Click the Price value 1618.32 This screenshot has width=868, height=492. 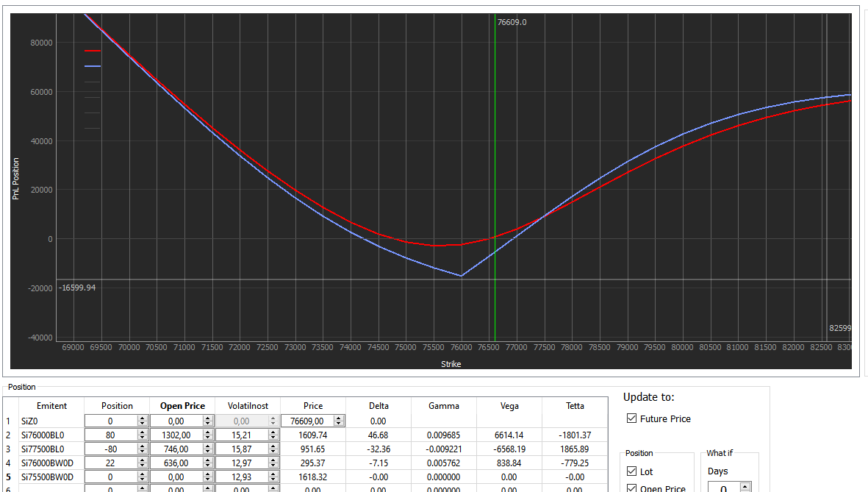pos(313,477)
